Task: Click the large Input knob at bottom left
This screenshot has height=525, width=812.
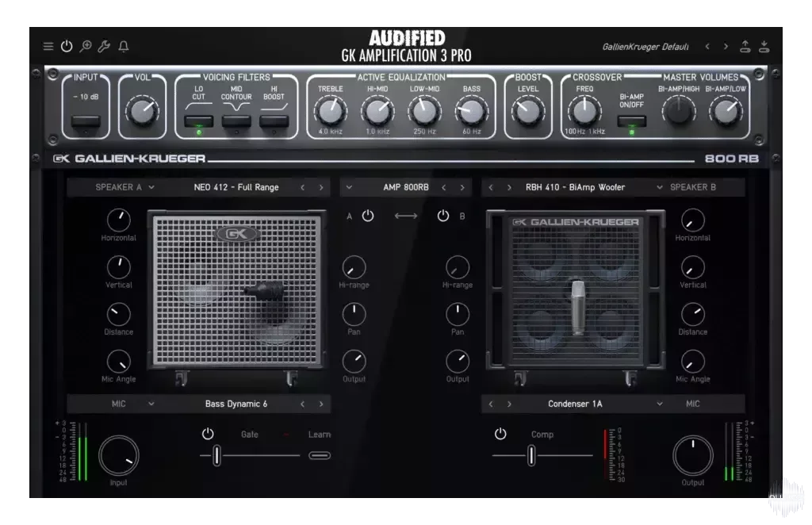Action: 119,456
